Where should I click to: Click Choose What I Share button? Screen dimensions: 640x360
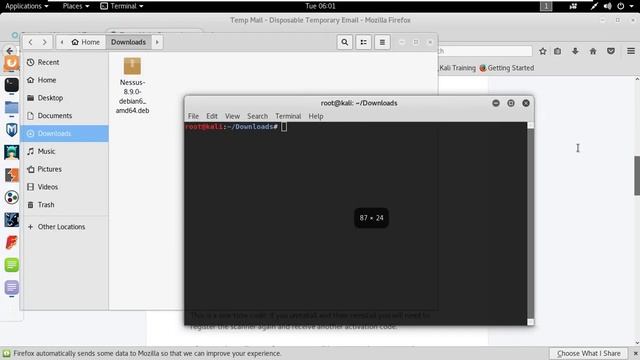coord(589,353)
